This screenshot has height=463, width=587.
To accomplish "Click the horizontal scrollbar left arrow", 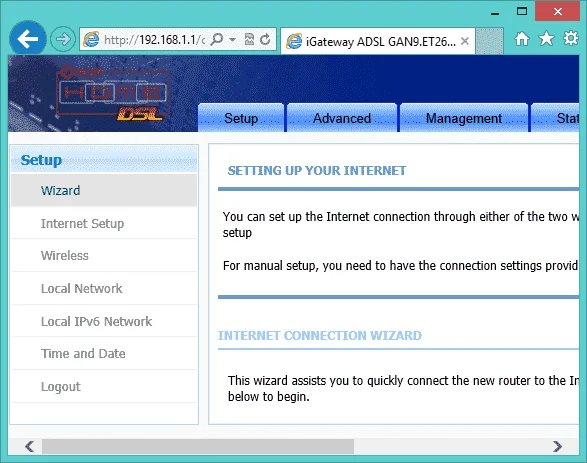I will pyautogui.click(x=29, y=446).
